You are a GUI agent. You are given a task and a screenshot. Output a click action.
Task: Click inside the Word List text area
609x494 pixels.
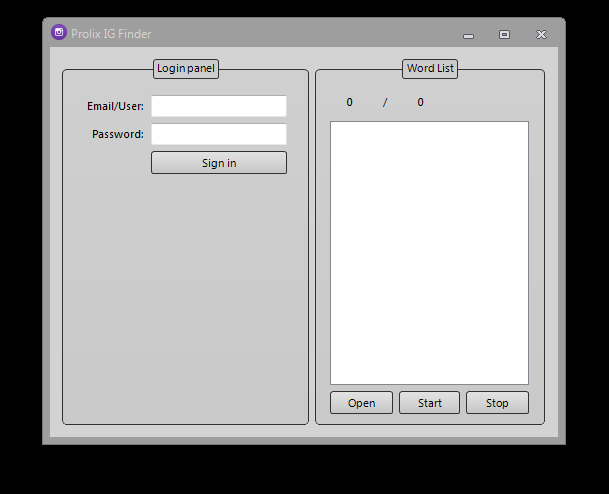[430, 253]
